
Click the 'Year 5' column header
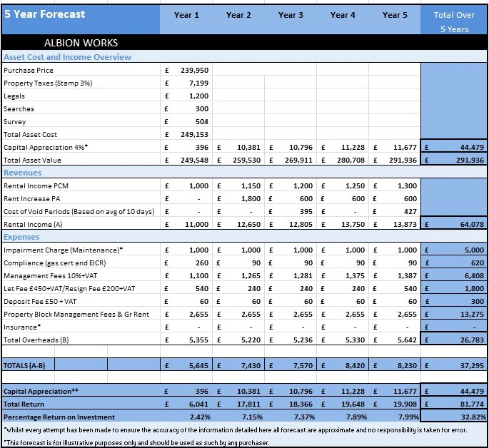tap(395, 15)
